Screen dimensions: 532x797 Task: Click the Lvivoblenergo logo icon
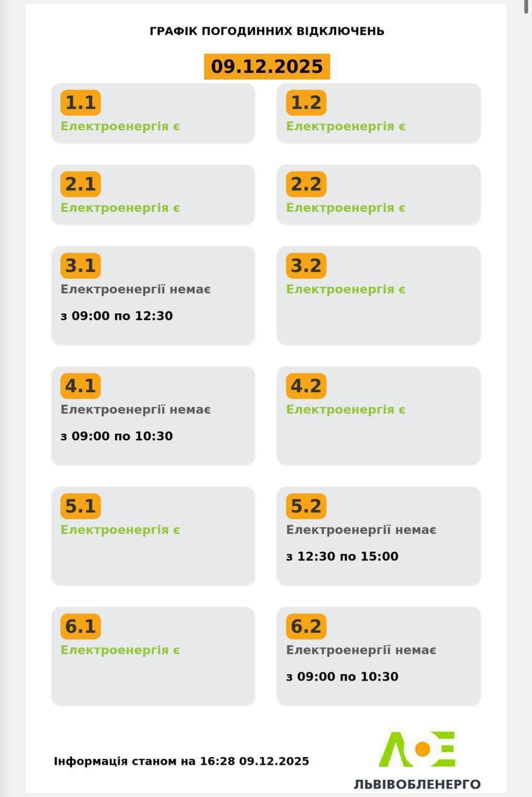pos(418,749)
